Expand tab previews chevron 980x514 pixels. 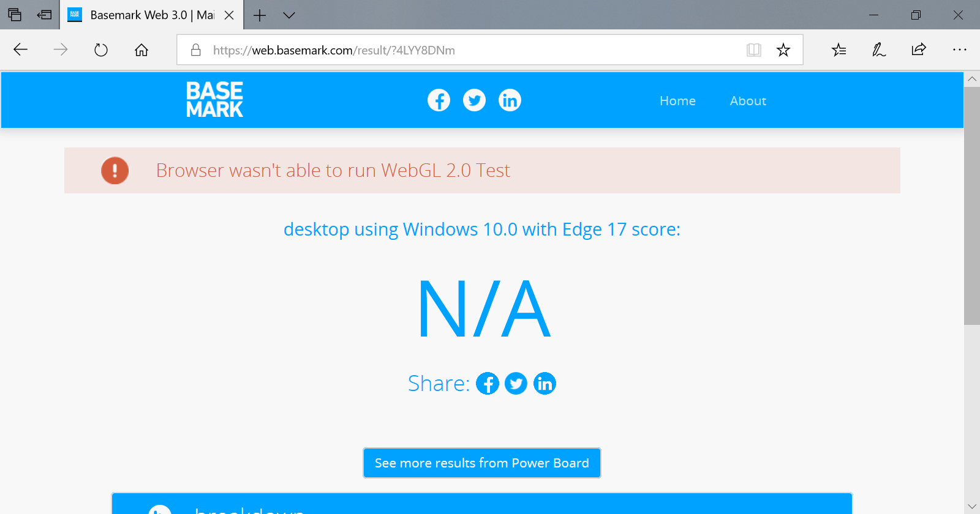[289, 15]
